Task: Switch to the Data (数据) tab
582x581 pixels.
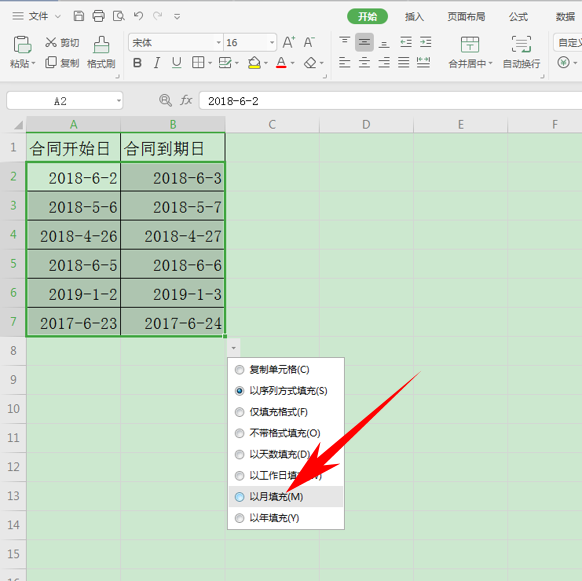Action: (x=565, y=16)
